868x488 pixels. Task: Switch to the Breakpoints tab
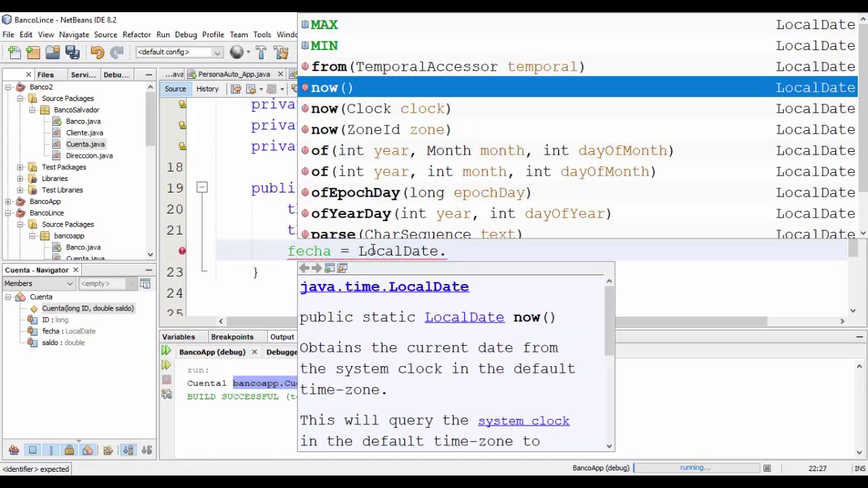coord(232,337)
